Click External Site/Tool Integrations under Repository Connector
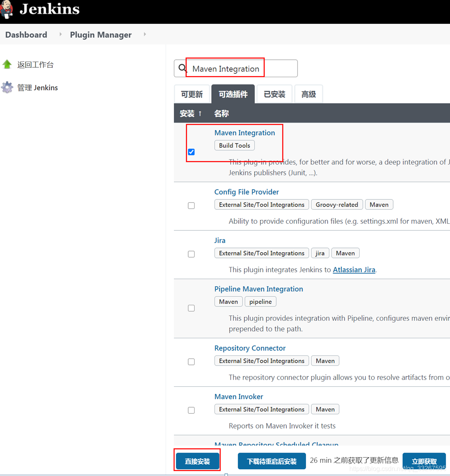The width and height of the screenshot is (450, 476). (261, 361)
